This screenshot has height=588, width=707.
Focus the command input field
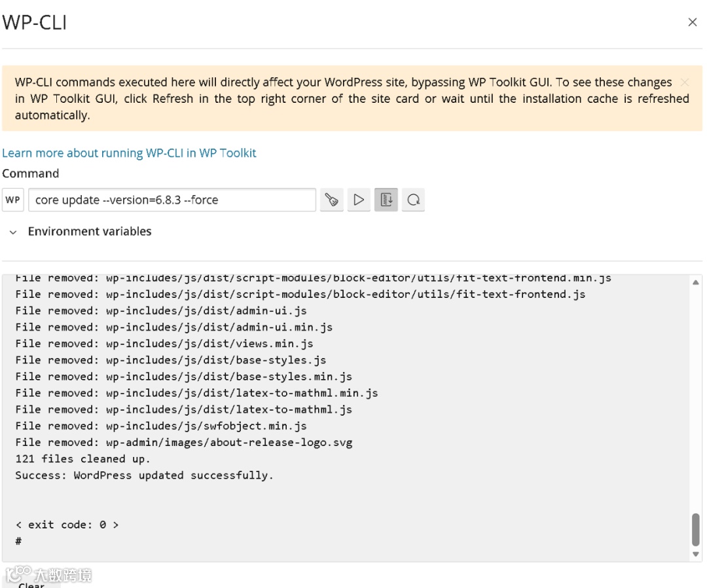click(172, 200)
